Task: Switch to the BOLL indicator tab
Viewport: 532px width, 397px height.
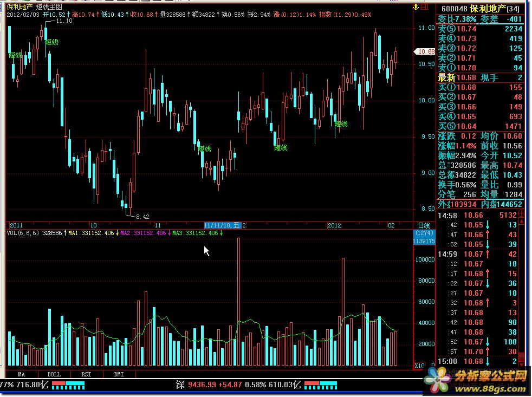Action: pos(54,374)
